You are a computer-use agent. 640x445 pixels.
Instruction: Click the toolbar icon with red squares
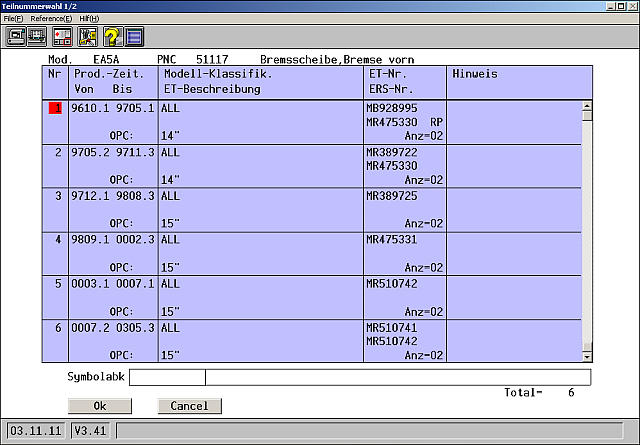click(63, 38)
